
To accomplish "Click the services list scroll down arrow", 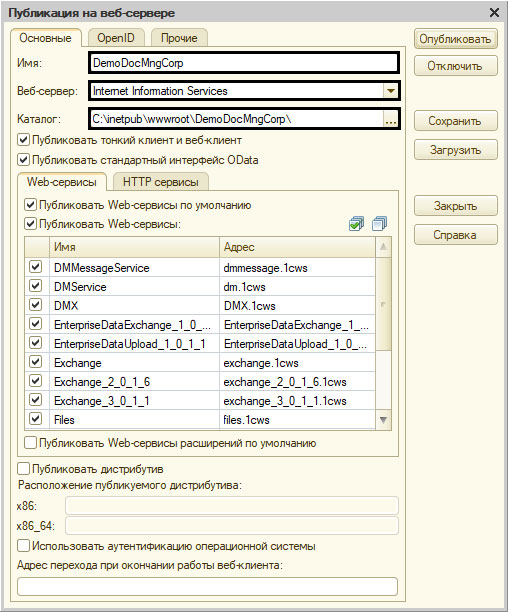I will click(384, 420).
